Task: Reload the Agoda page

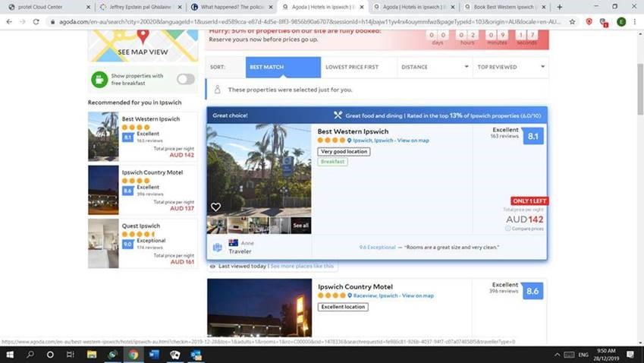Action: click(36, 22)
